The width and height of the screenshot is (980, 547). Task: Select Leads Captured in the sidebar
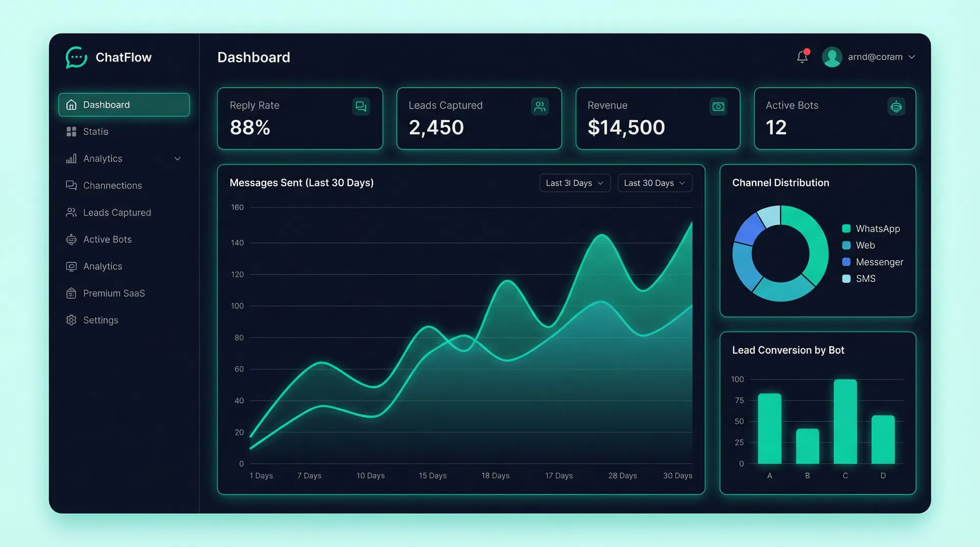(x=117, y=212)
